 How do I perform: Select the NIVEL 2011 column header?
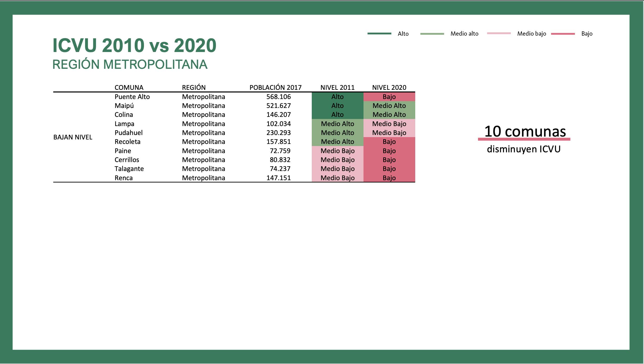tap(337, 87)
